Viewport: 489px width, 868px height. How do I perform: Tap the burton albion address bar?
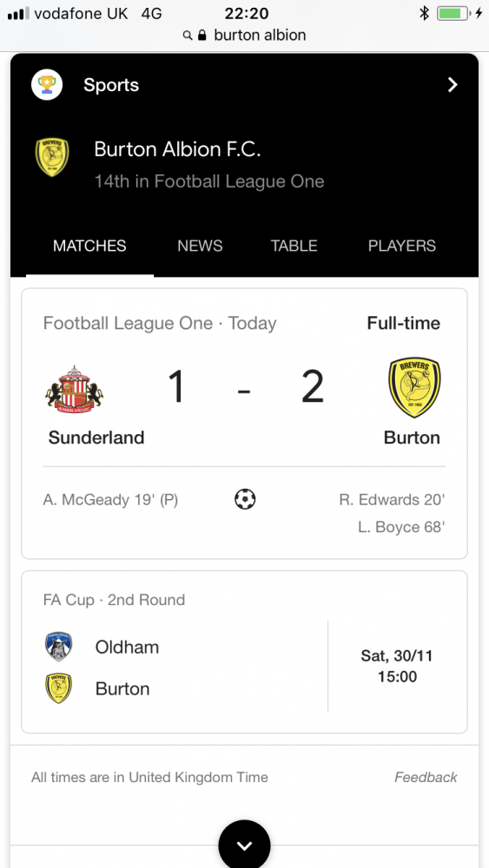244,36
